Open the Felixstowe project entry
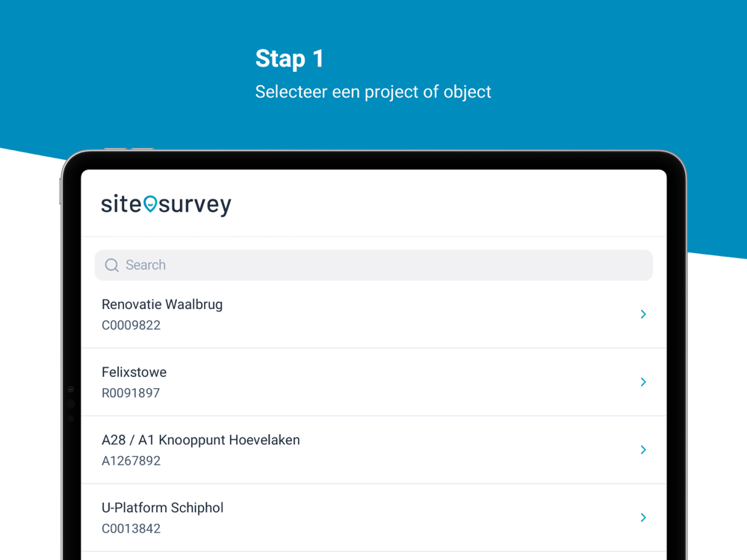747x560 pixels. pos(134,373)
